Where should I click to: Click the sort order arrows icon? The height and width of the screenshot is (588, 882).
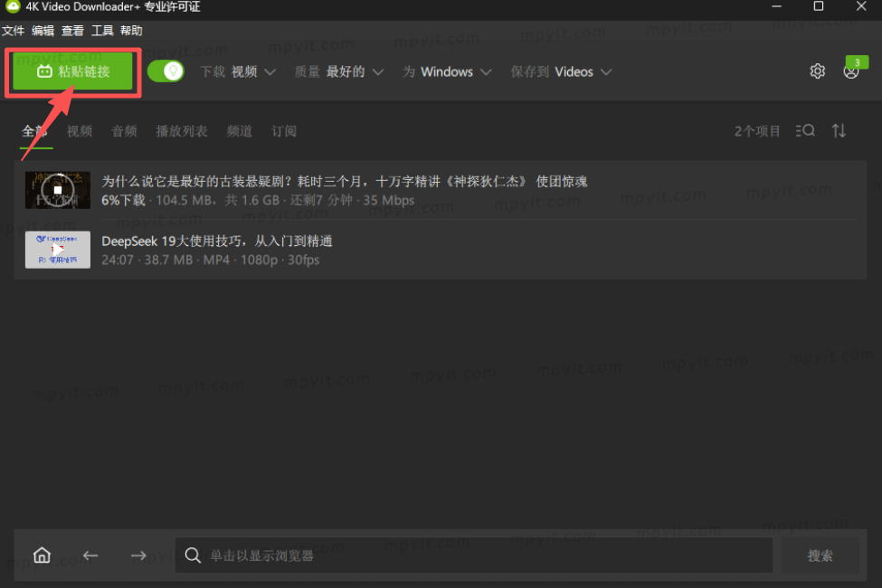pyautogui.click(x=839, y=130)
